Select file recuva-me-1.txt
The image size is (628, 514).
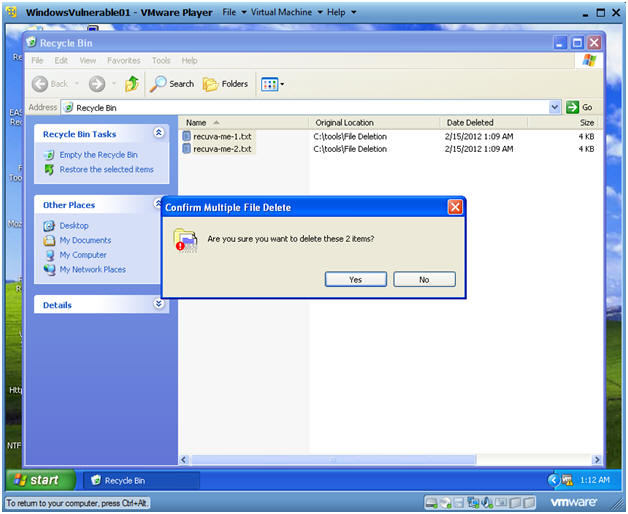click(x=222, y=137)
